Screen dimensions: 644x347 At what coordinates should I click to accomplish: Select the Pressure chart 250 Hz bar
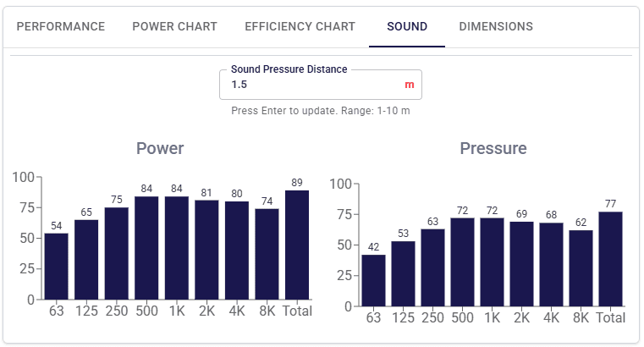pyautogui.click(x=433, y=267)
